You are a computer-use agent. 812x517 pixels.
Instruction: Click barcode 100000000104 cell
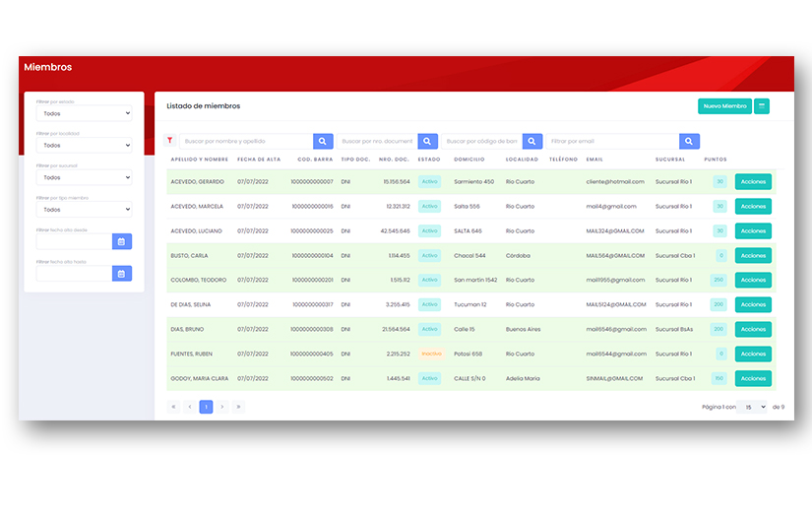click(x=312, y=255)
